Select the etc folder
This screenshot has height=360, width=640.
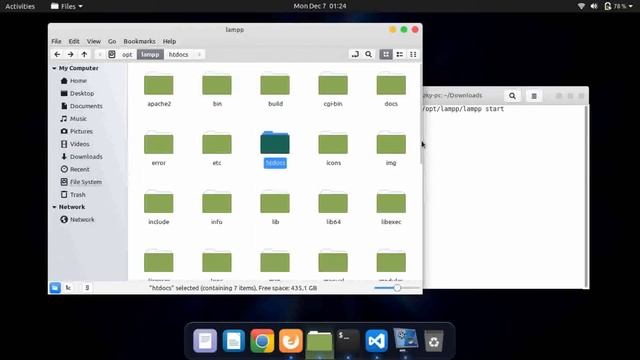tap(217, 144)
